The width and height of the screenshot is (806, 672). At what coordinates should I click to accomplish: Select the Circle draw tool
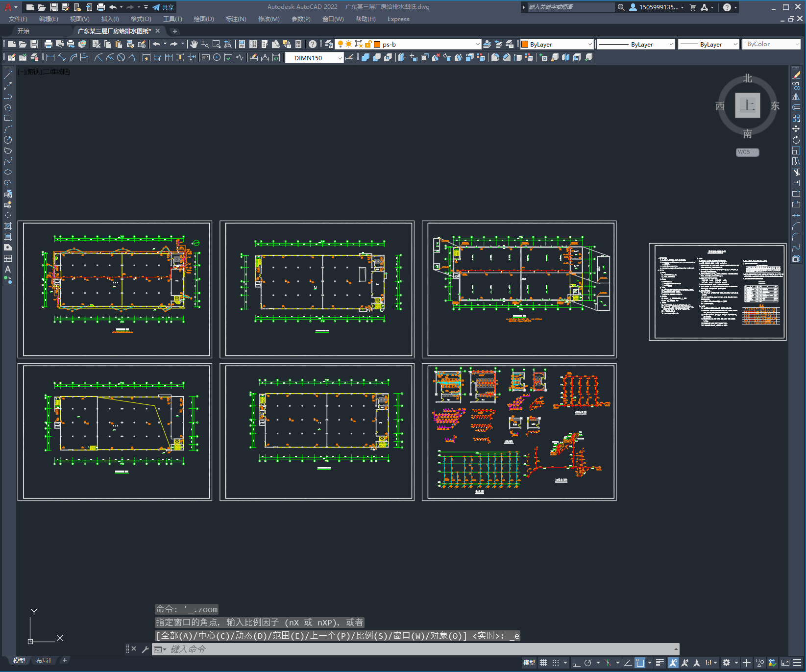click(8, 140)
